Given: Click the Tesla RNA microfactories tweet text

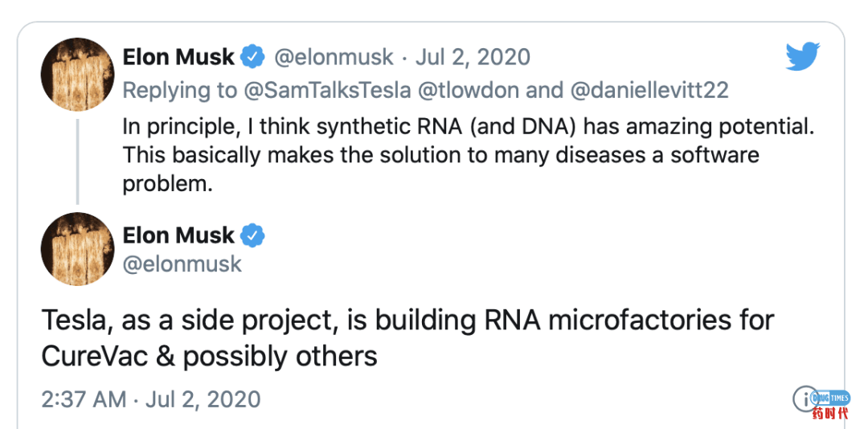Looking at the screenshot, I should coord(407,339).
